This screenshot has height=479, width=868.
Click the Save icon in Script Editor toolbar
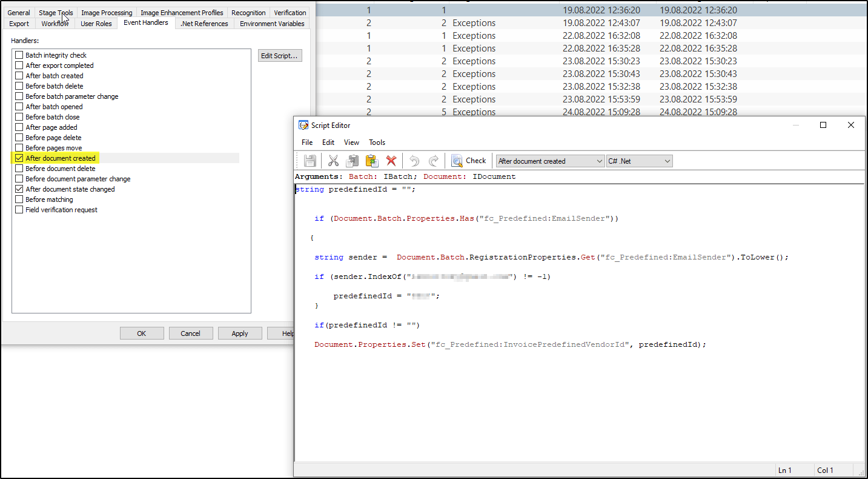click(310, 161)
